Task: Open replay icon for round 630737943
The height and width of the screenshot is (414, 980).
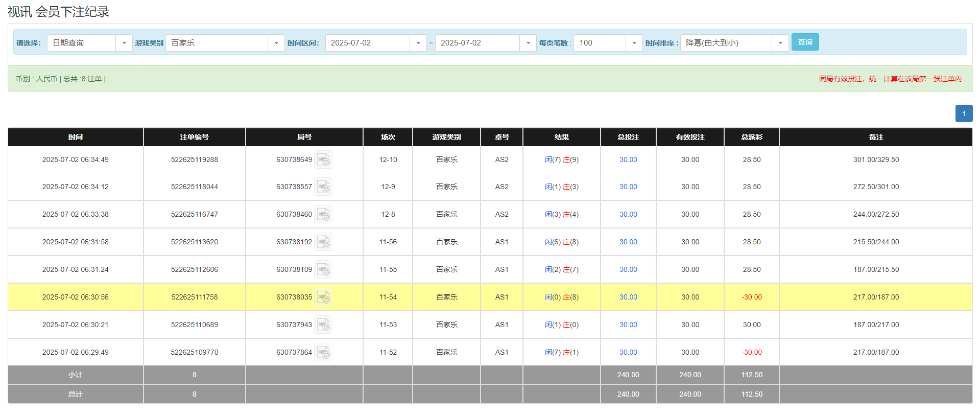Action: coord(323,325)
